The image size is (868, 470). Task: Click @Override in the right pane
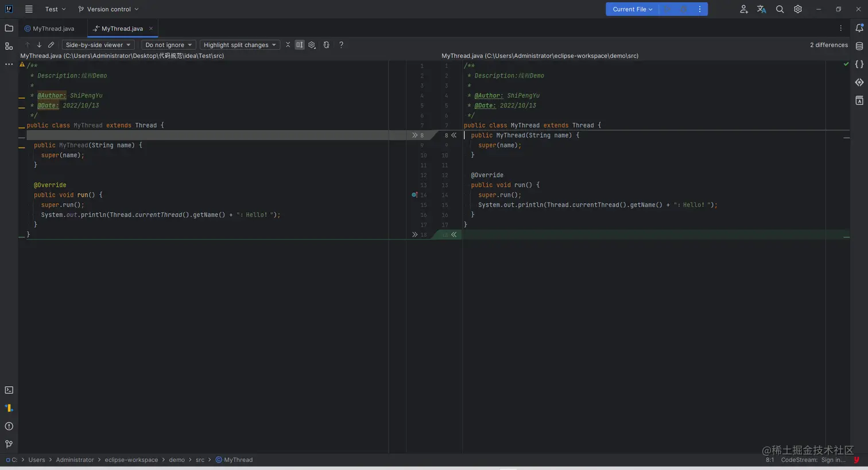click(x=487, y=175)
